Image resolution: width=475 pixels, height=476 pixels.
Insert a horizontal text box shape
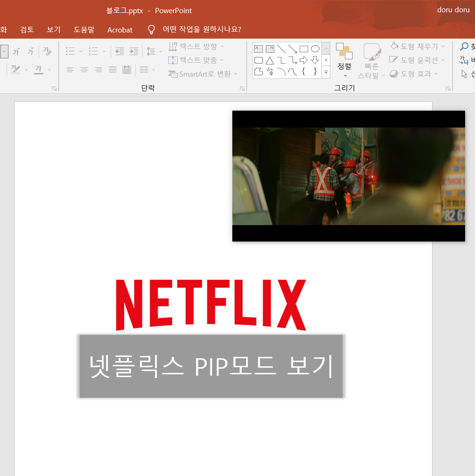click(258, 48)
